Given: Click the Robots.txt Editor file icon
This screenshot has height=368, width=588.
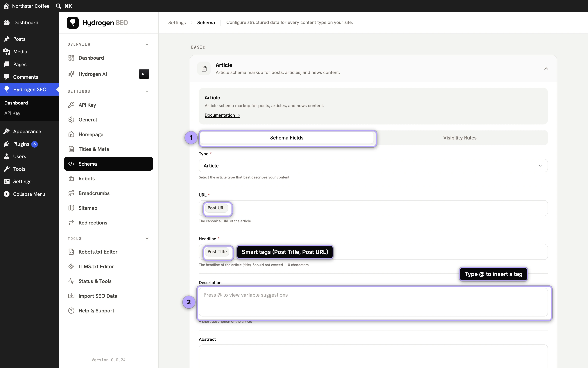Looking at the screenshot, I should coord(71,252).
